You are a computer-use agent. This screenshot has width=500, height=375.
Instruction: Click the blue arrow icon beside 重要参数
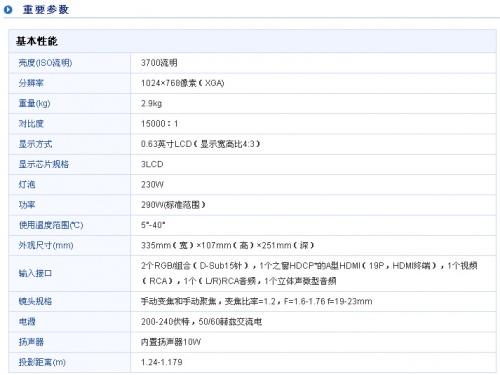[x=8, y=9]
